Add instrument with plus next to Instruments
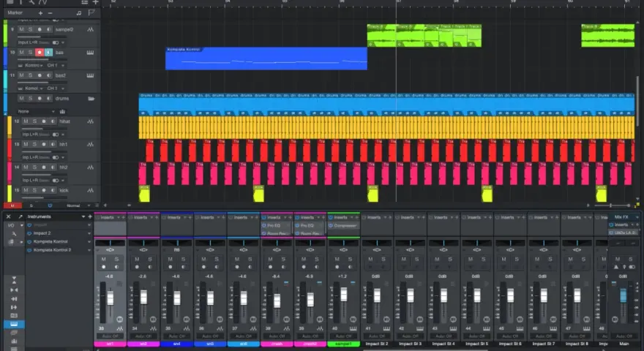Screen dimensions: 644x351 coord(90,216)
